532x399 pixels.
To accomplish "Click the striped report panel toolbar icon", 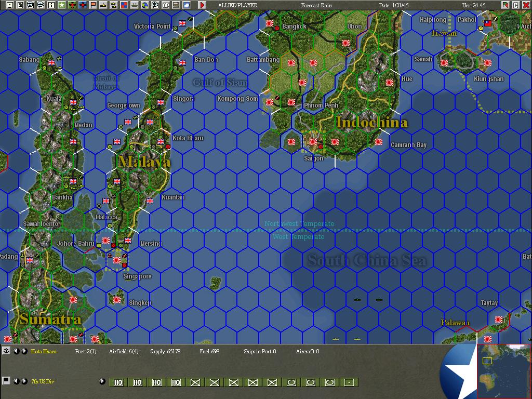I will pyautogui.click(x=176, y=5).
